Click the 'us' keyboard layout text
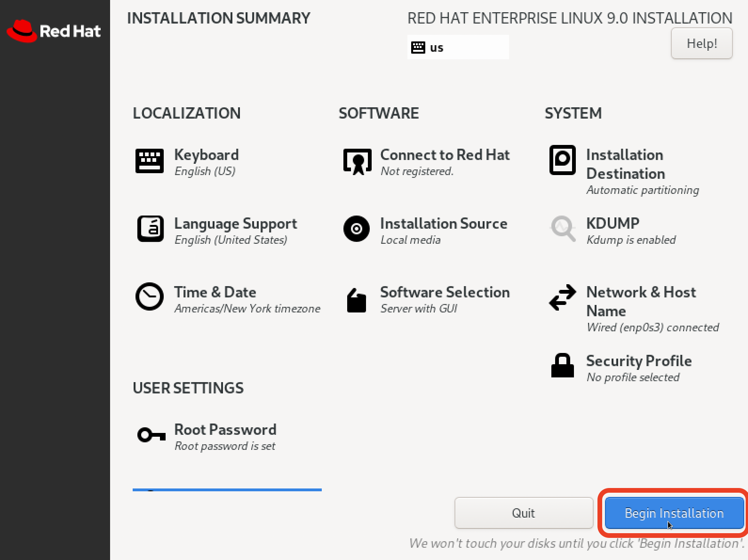Screen dimensions: 748x560 (437, 48)
